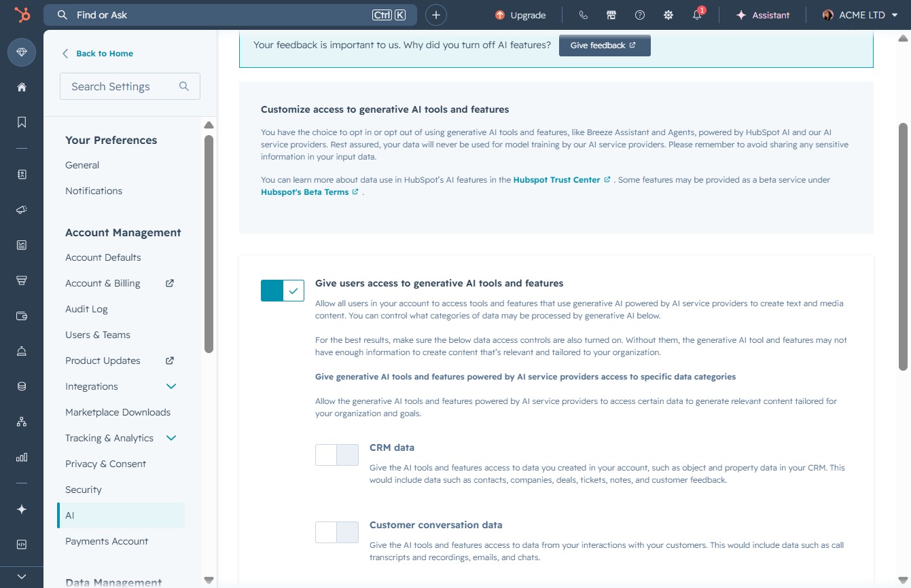911x588 pixels.
Task: Open the Hubspot Trust Center link
Action: point(562,180)
